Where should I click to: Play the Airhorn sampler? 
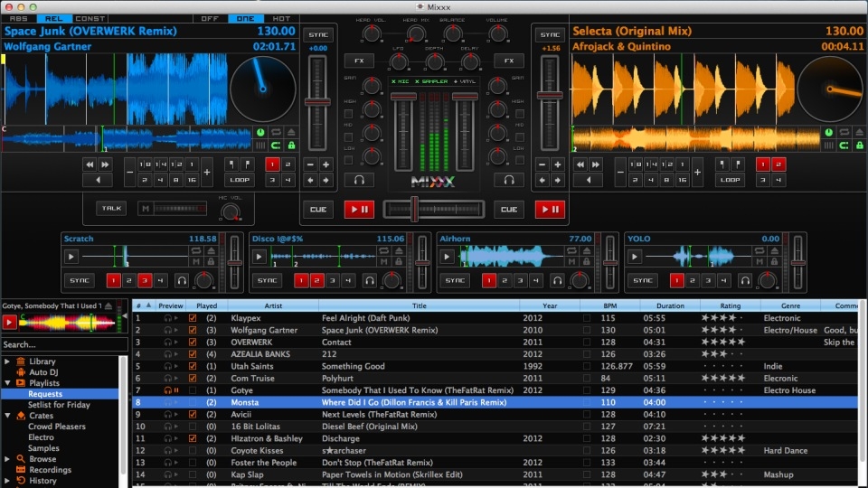point(447,257)
